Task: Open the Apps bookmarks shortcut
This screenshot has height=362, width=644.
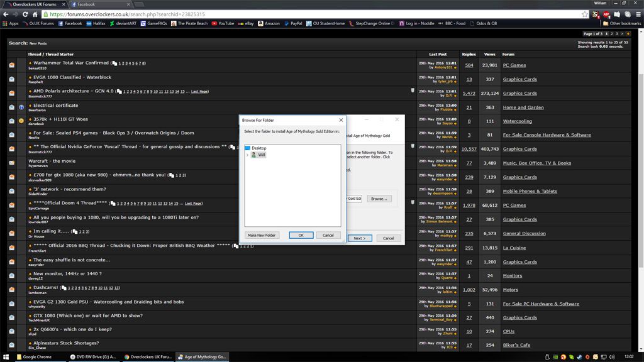Action: pyautogui.click(x=11, y=23)
